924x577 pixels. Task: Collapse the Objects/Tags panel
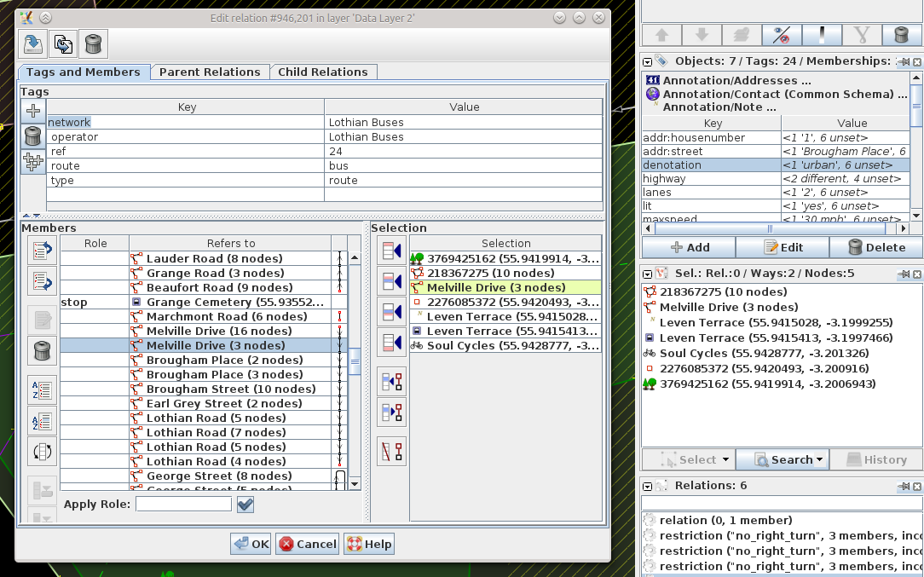[648, 62]
